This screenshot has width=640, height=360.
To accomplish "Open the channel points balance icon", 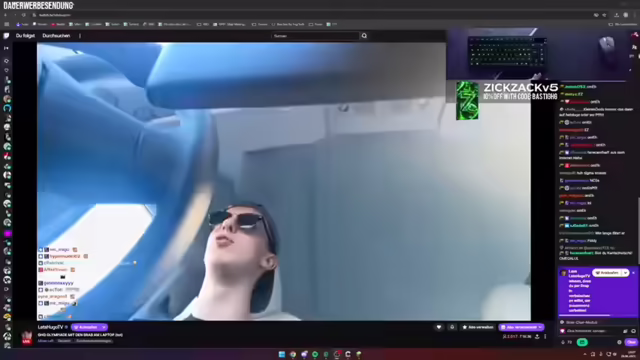I will (x=563, y=342).
